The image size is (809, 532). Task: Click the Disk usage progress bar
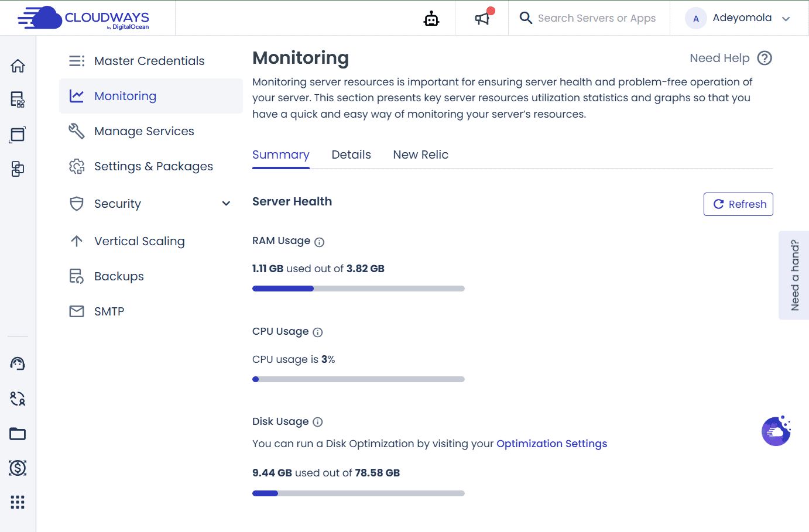(x=358, y=493)
